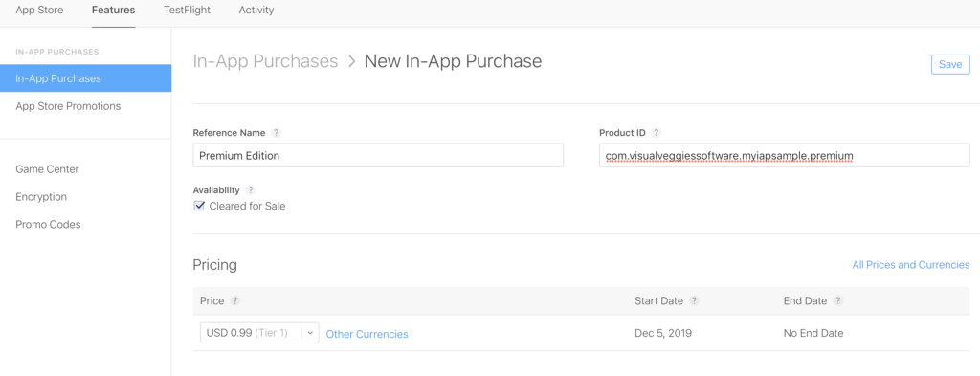
Task: Open the Other Currencies link
Action: [367, 334]
